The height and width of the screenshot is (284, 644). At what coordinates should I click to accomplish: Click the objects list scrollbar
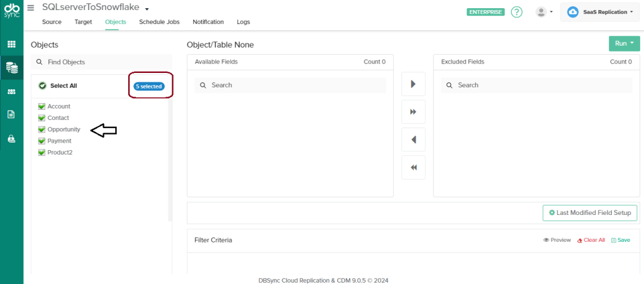tap(170, 160)
